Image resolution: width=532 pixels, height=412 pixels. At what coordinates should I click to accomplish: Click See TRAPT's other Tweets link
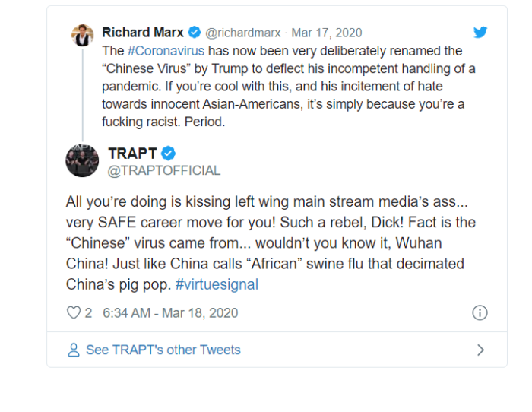click(163, 350)
